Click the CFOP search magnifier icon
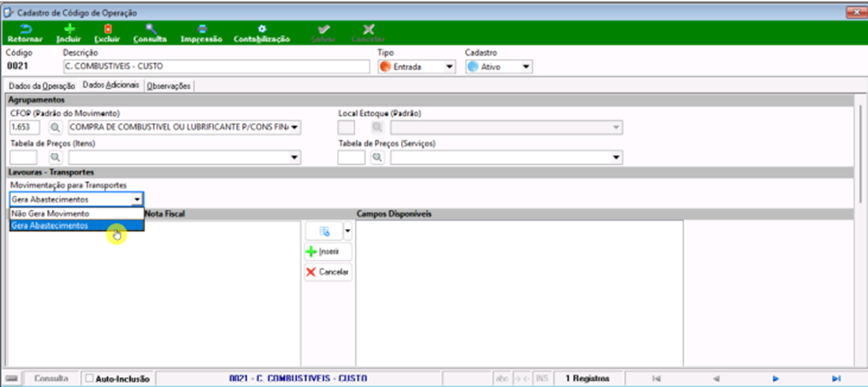This screenshot has height=387, width=868. [55, 127]
